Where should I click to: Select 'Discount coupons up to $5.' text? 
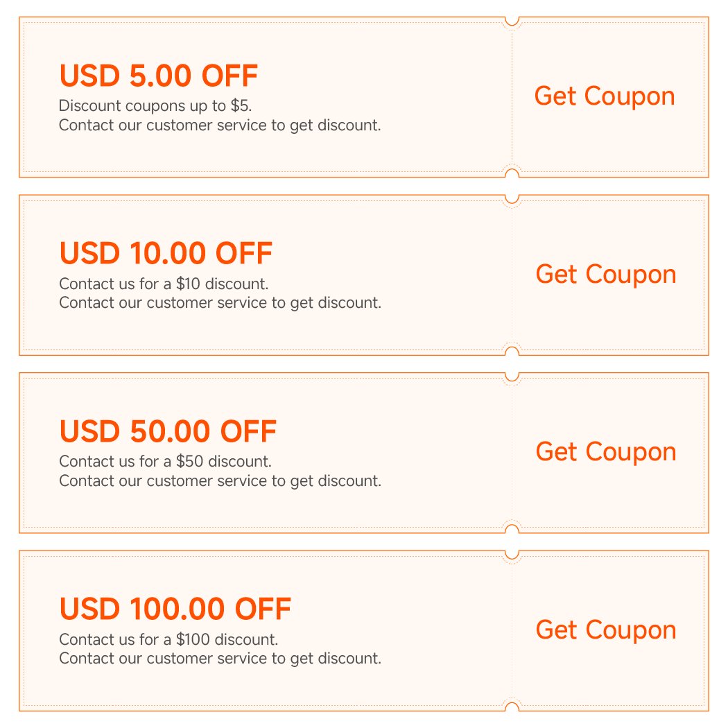coord(155,106)
